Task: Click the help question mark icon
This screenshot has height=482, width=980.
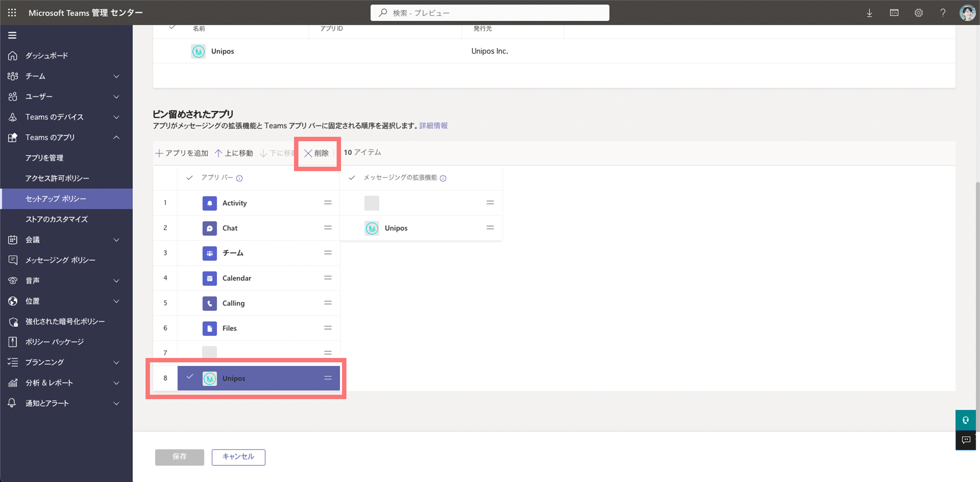Action: (x=943, y=13)
